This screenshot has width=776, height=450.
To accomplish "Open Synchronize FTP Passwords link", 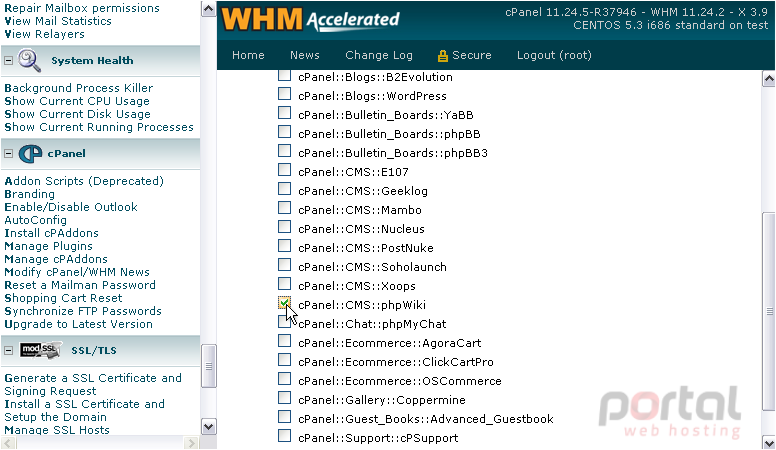I will pyautogui.click(x=83, y=311).
